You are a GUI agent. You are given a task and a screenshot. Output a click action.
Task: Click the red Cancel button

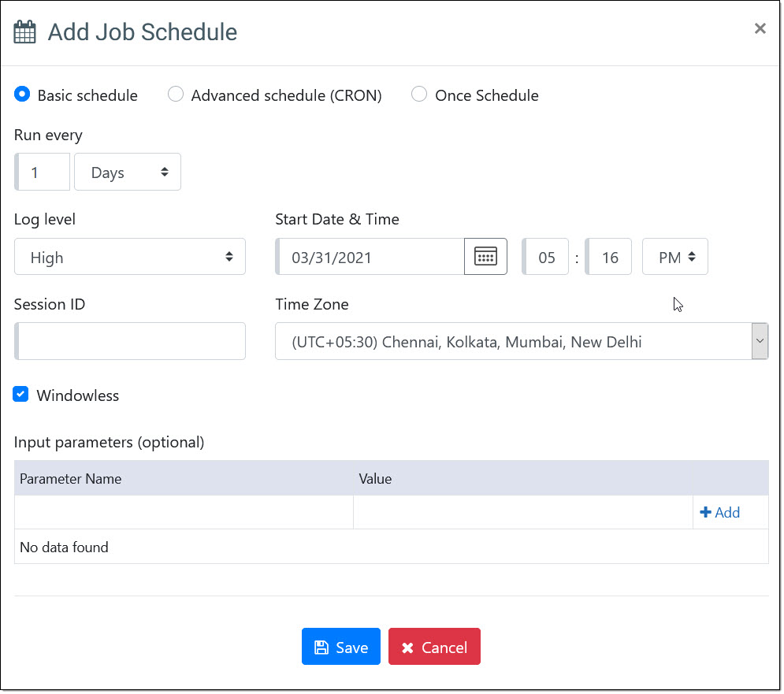434,647
